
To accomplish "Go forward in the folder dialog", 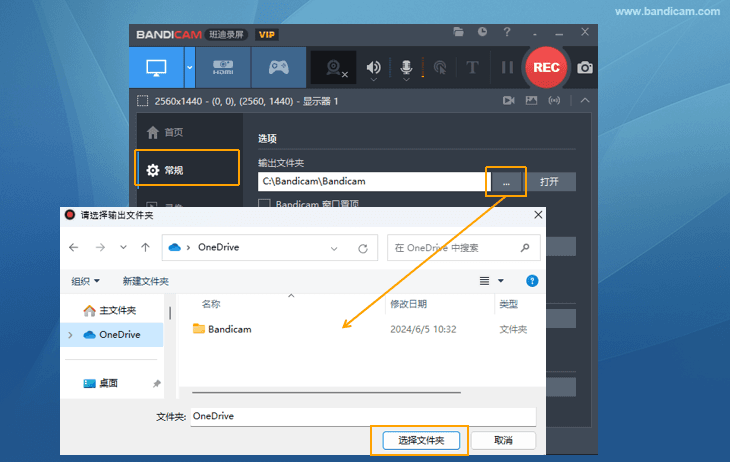I will point(100,247).
